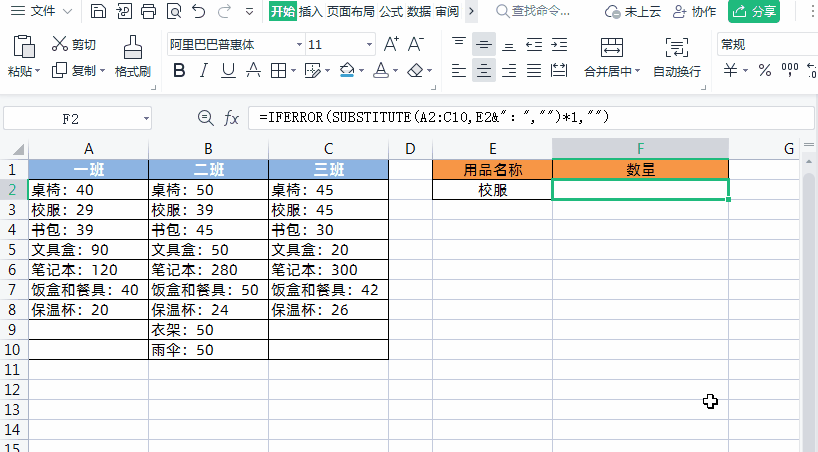Click the Collaborate button 协作
Screen dimensions: 818x452
pyautogui.click(x=694, y=11)
